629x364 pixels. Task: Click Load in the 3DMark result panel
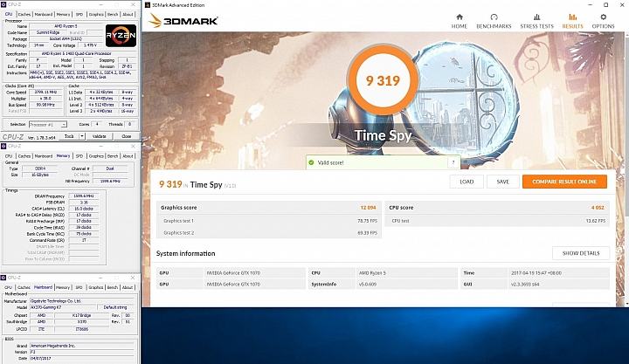(467, 182)
